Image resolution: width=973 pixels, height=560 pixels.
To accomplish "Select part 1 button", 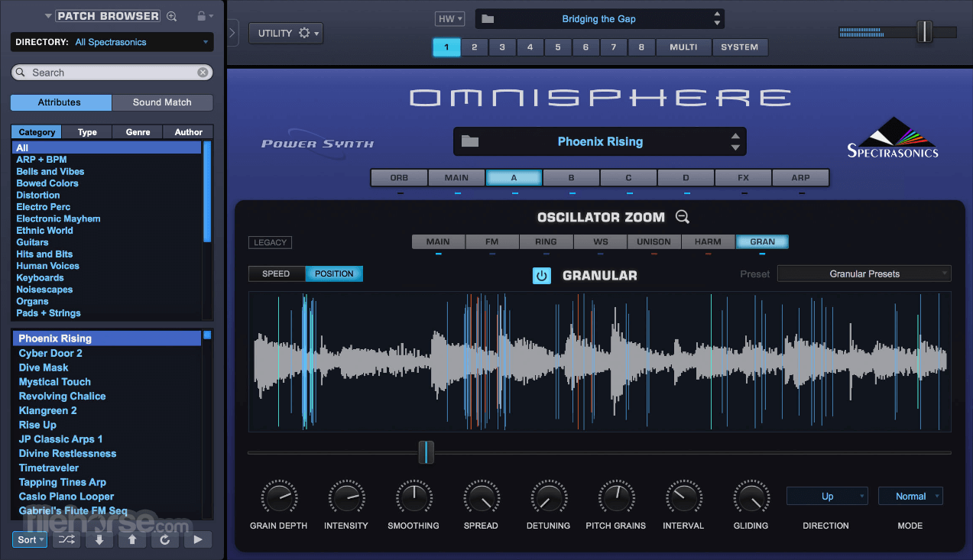I will pos(446,47).
